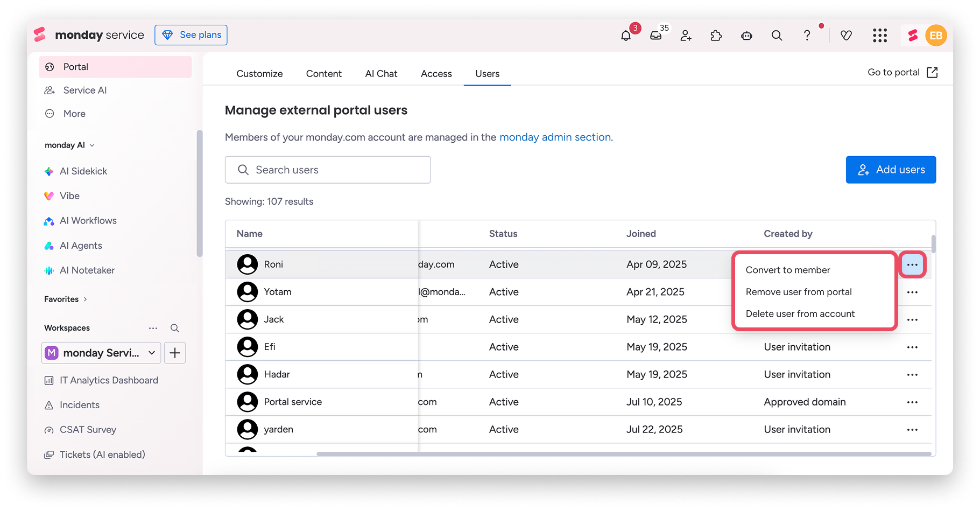
Task: Click the See plans button
Action: pyautogui.click(x=191, y=35)
